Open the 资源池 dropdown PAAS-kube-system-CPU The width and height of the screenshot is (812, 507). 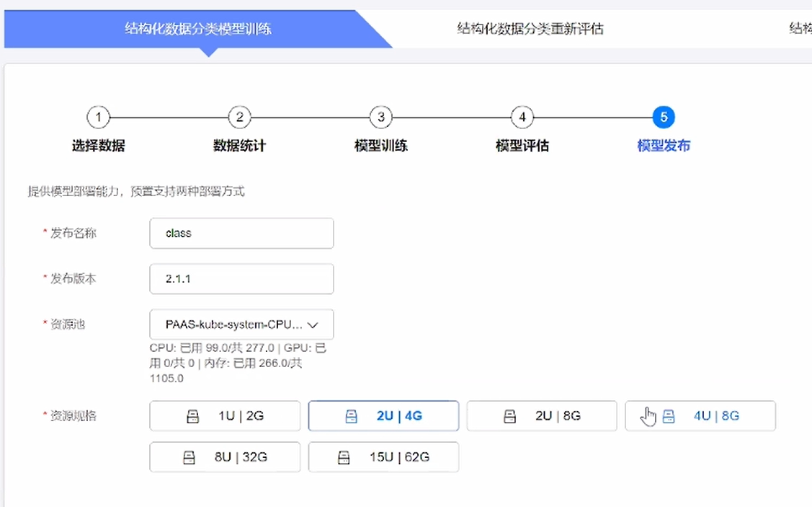tap(242, 325)
